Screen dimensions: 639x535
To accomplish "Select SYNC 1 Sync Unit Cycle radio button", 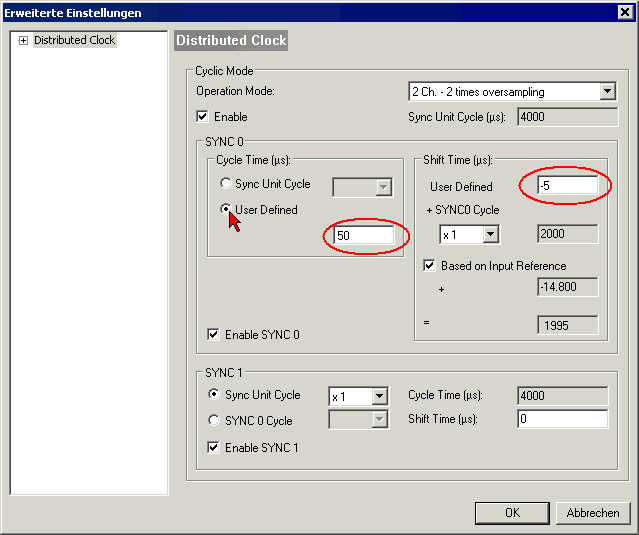I will (214, 394).
